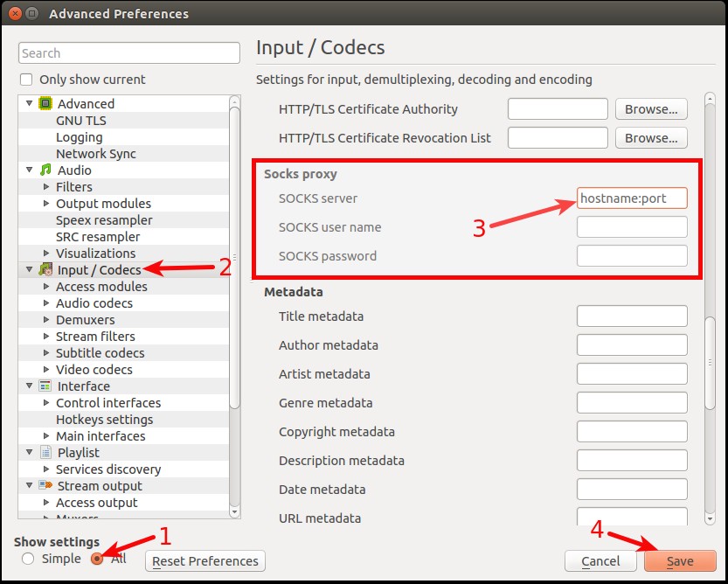
Task: Click the Stream output icon
Action: click(x=45, y=486)
